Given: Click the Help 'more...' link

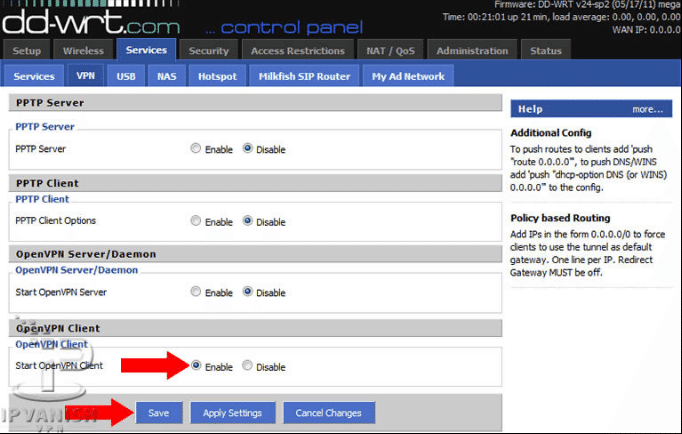Looking at the screenshot, I should [x=647, y=109].
